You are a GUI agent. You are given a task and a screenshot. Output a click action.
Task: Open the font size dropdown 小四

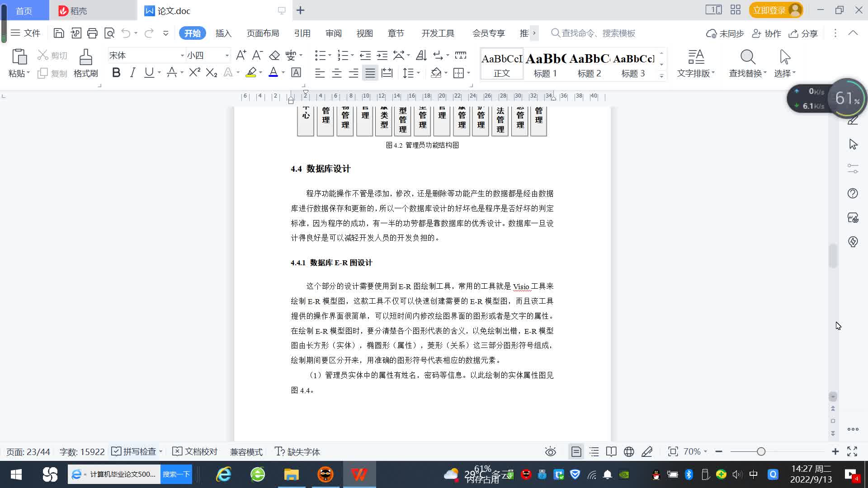tap(227, 56)
